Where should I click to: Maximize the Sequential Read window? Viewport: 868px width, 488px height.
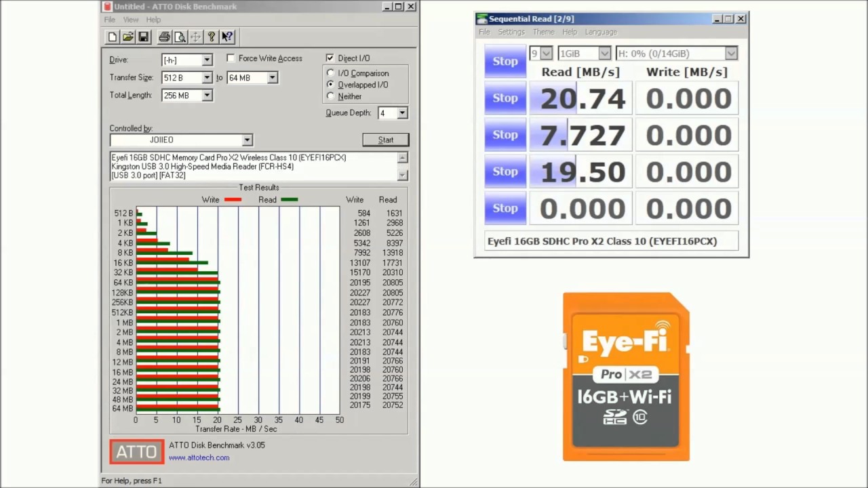click(x=728, y=19)
